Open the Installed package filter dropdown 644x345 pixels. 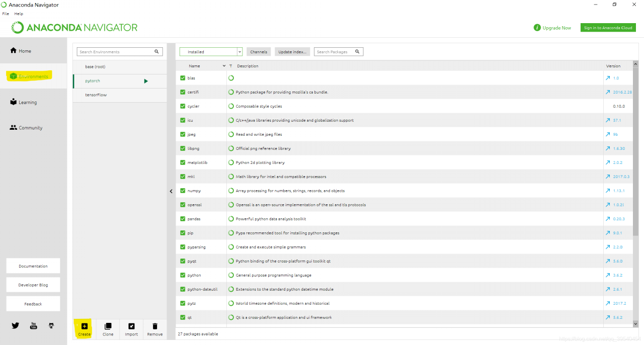211,52
